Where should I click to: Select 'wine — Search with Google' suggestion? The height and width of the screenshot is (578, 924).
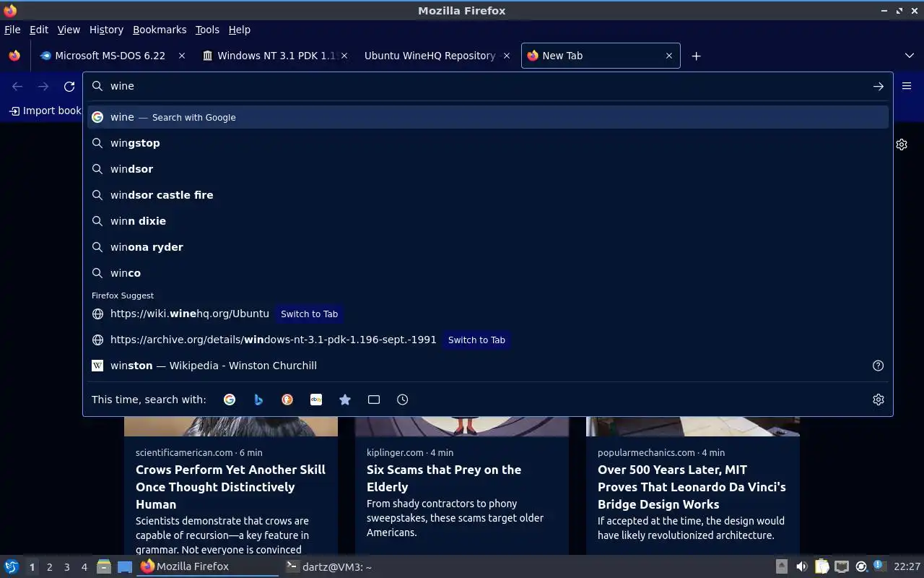487,117
